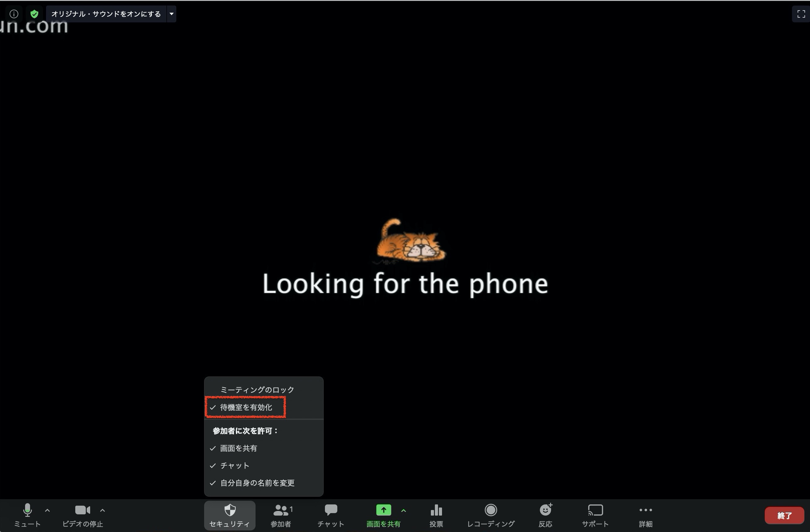This screenshot has width=810, height=532.
Task: Expand video options arrow beside camera
Action: [x=103, y=510]
